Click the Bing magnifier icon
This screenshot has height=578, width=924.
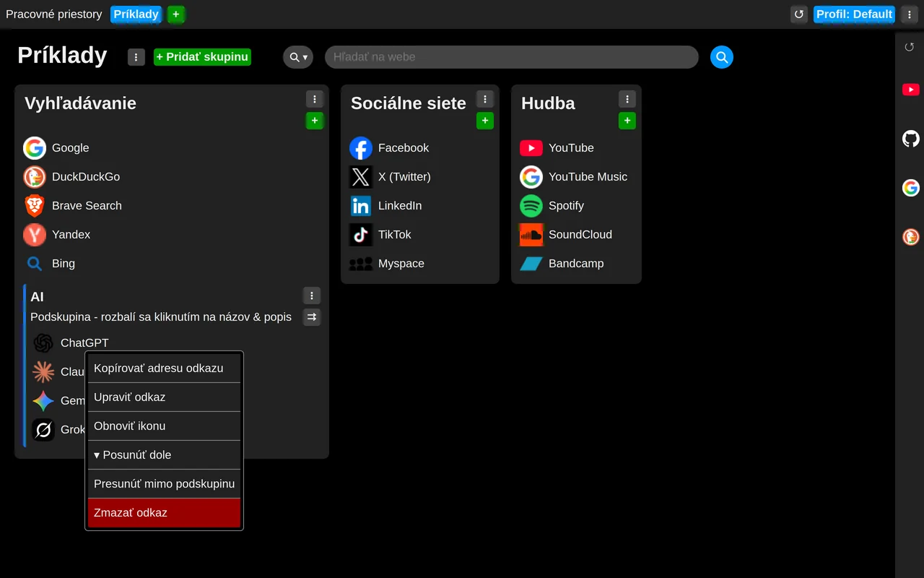[35, 264]
